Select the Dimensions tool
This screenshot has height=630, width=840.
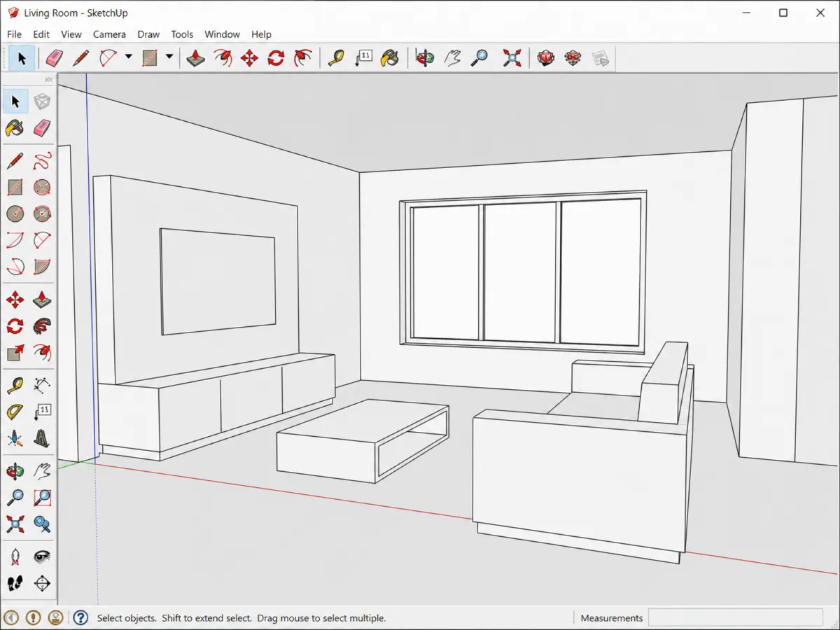[42, 386]
